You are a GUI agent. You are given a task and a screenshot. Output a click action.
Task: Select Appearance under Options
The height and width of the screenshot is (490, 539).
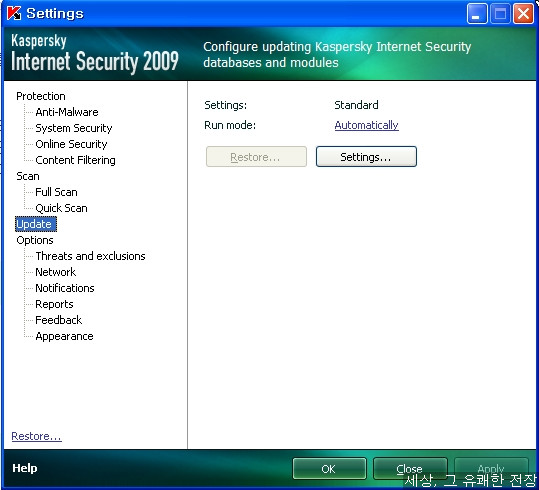pyautogui.click(x=64, y=336)
